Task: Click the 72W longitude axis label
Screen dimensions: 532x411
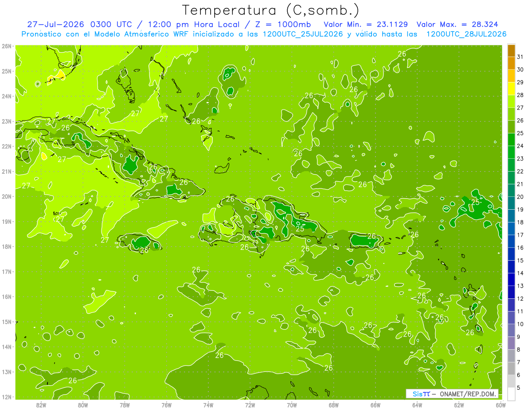Action: [250, 405]
